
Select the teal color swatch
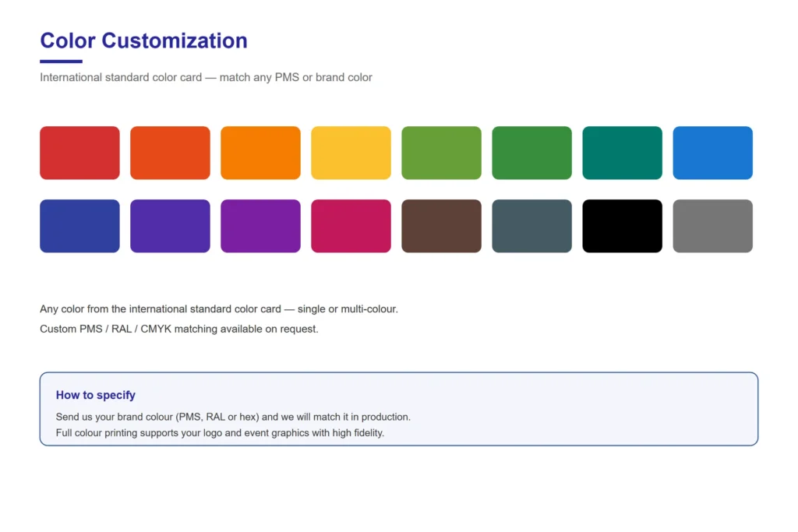pos(623,153)
